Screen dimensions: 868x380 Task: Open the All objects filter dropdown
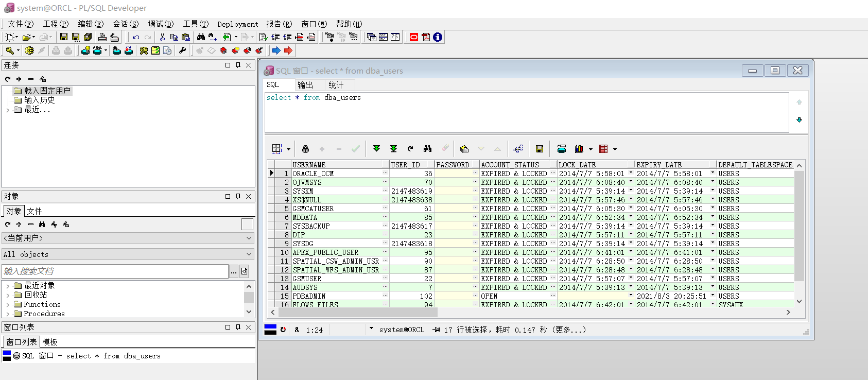pos(249,254)
